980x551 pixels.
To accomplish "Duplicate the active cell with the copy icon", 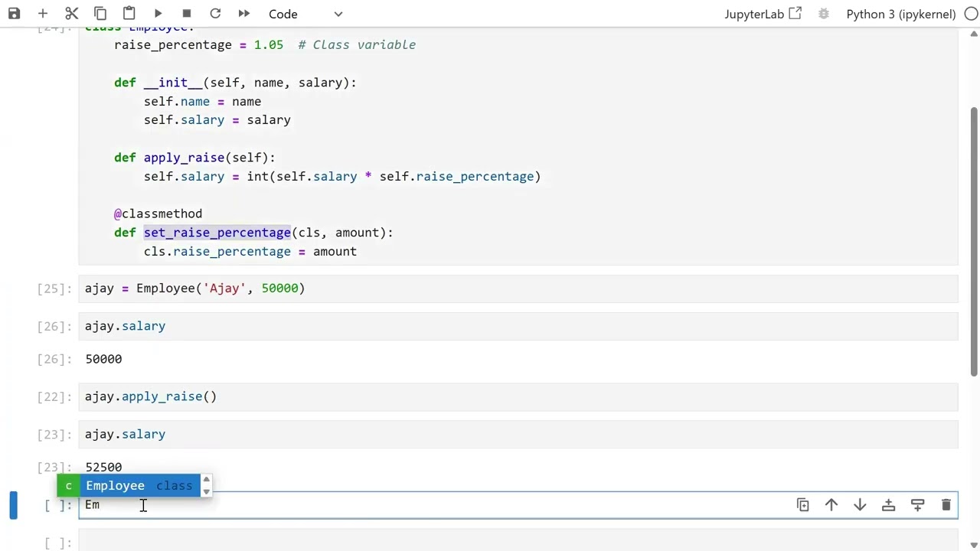I will click(802, 505).
